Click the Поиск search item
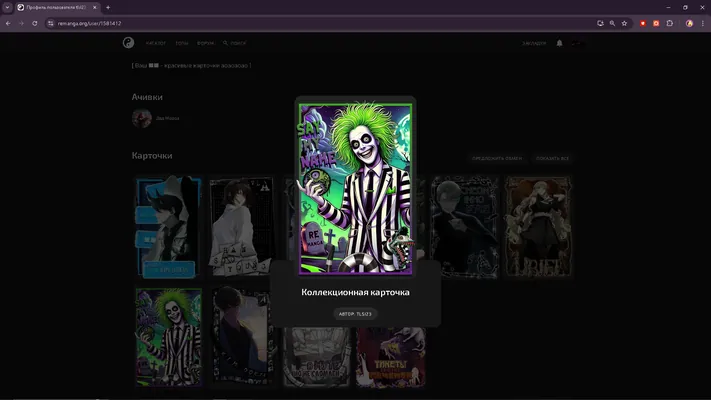 point(234,43)
